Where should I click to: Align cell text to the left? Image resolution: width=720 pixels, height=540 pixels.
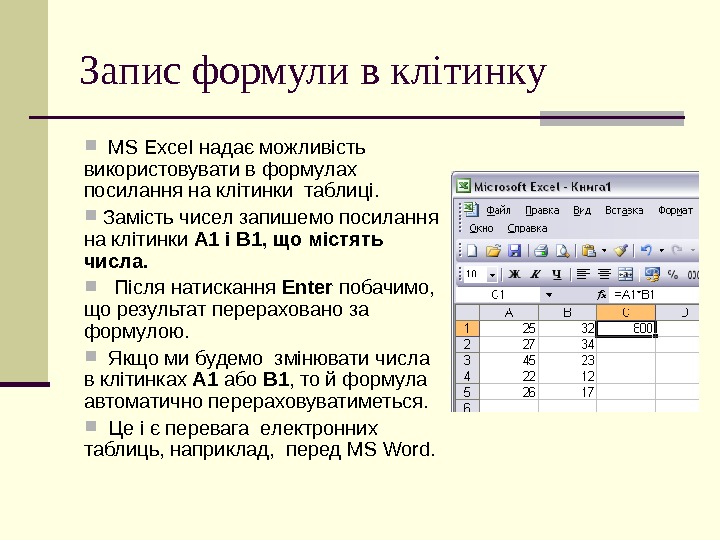click(x=583, y=274)
